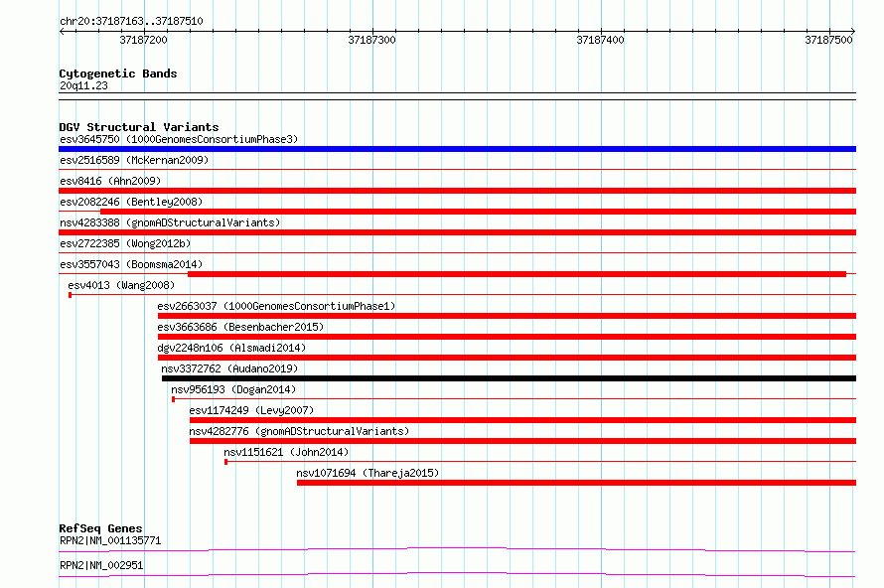The image size is (884, 588).
Task: Click the nsv1071694 red variant bar
Action: [577, 483]
